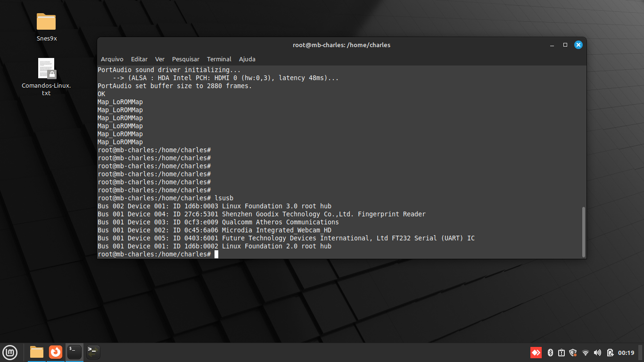The width and height of the screenshot is (644, 362).
Task: Click the ALSA HDA Intel PCH latency line
Action: tap(226, 78)
